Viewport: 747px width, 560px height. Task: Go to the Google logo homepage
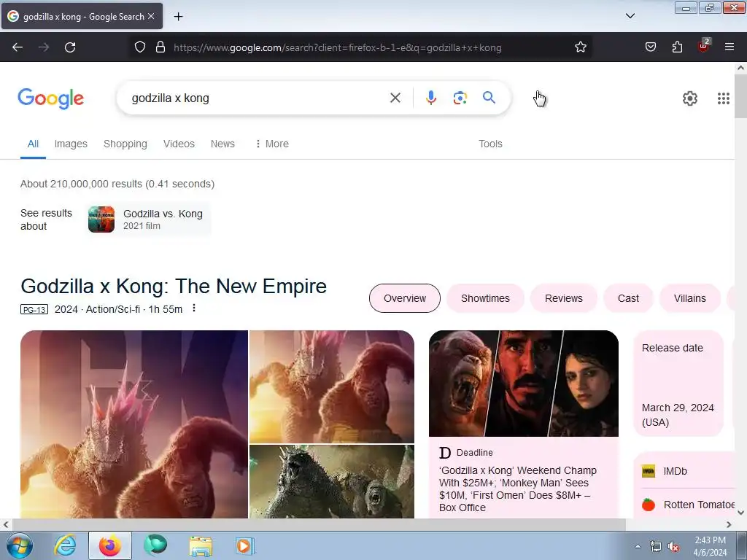coord(50,98)
